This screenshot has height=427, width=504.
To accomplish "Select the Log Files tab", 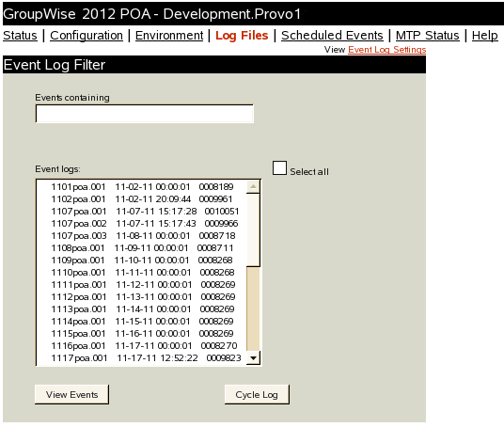I will [x=242, y=36].
